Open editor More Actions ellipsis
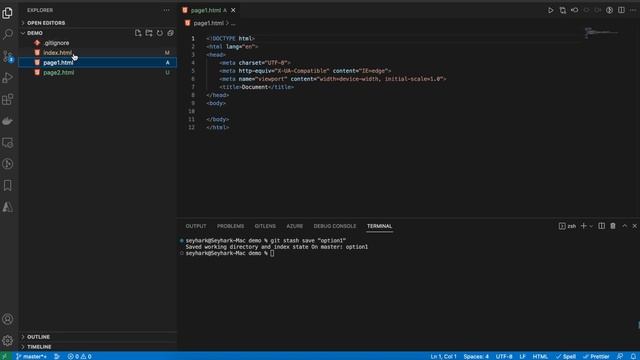 [633, 10]
